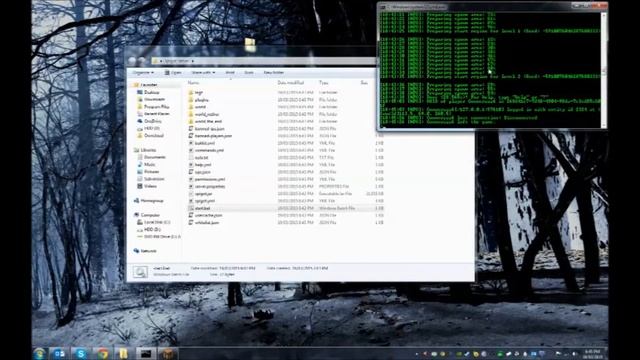Open the Minecraft block taskbar icon

167,353
